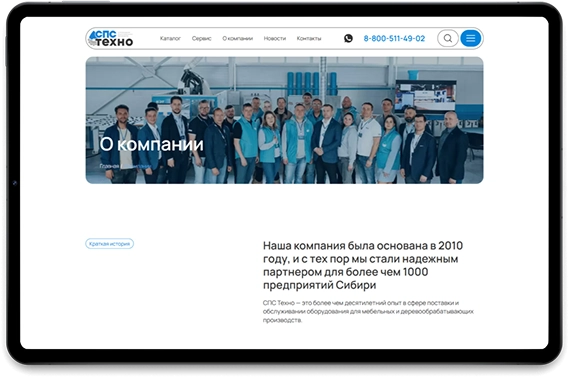
Task: Open the blue hamburger menu
Action: coord(471,38)
